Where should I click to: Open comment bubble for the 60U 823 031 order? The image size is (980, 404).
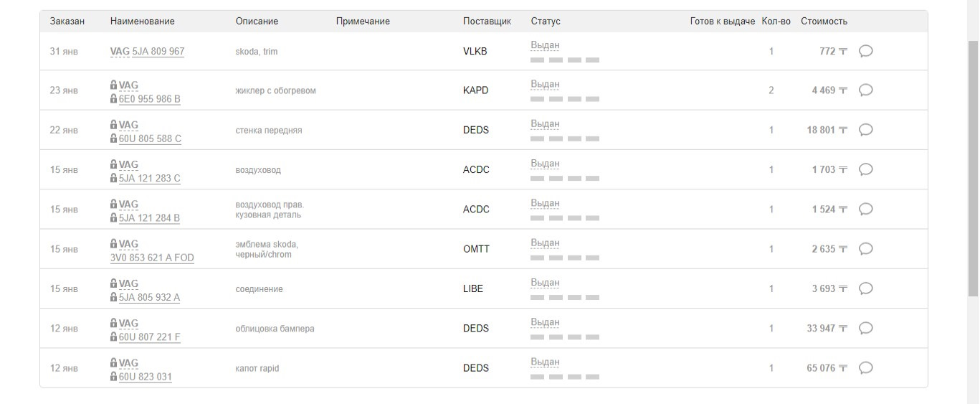(x=865, y=368)
